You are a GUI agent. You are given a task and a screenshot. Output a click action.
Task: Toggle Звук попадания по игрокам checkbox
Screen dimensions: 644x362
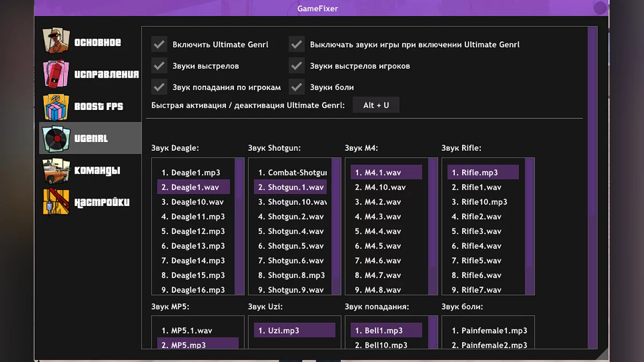159,87
